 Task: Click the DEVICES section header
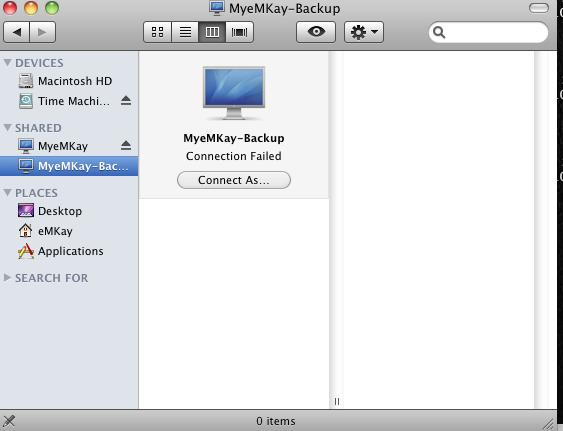point(39,63)
